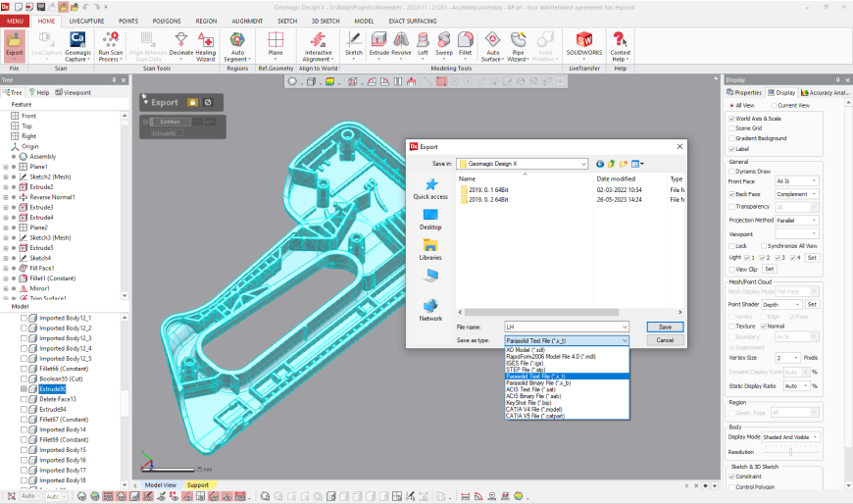Launch Run Scan Process
Screen dimensions: 853x504
[x=111, y=46]
